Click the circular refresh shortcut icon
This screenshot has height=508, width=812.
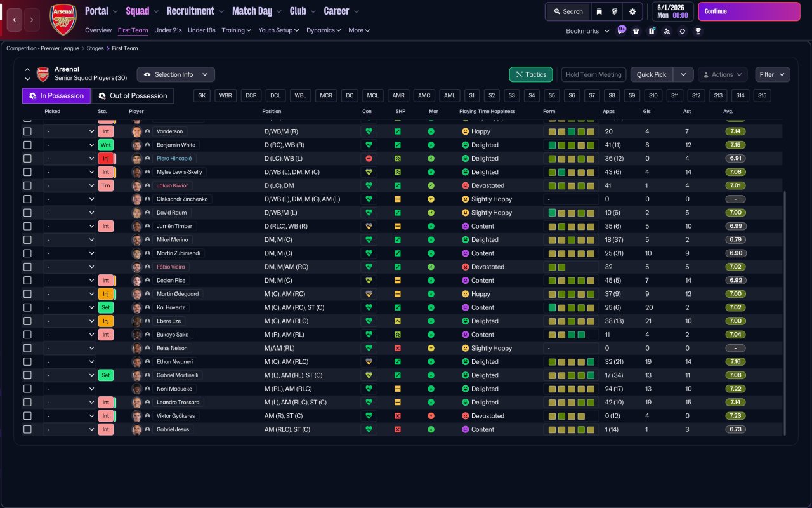pos(682,31)
